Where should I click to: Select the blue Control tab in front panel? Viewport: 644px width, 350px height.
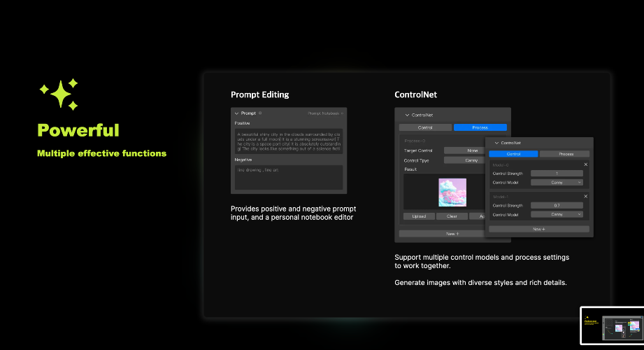pos(513,154)
